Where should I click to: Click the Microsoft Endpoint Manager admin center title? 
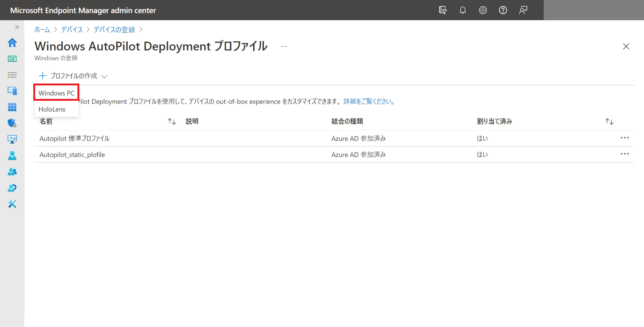(x=83, y=10)
